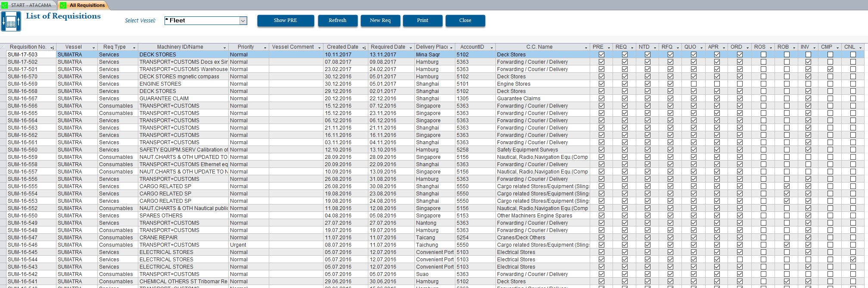Click the Show PRE button
Screen dimensions: 868x288
tap(286, 21)
